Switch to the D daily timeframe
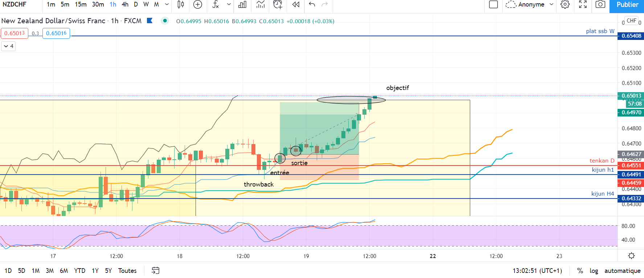The width and height of the screenshot is (644, 278). point(136,5)
